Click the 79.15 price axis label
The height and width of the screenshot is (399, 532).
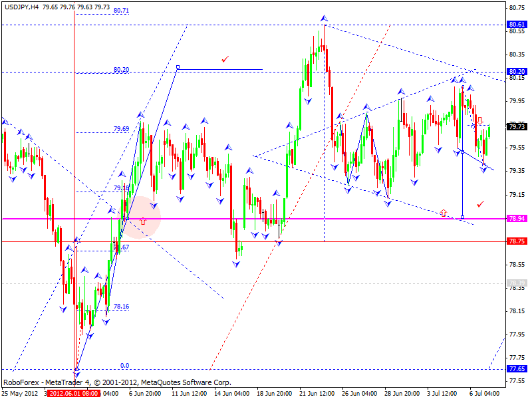click(517, 195)
